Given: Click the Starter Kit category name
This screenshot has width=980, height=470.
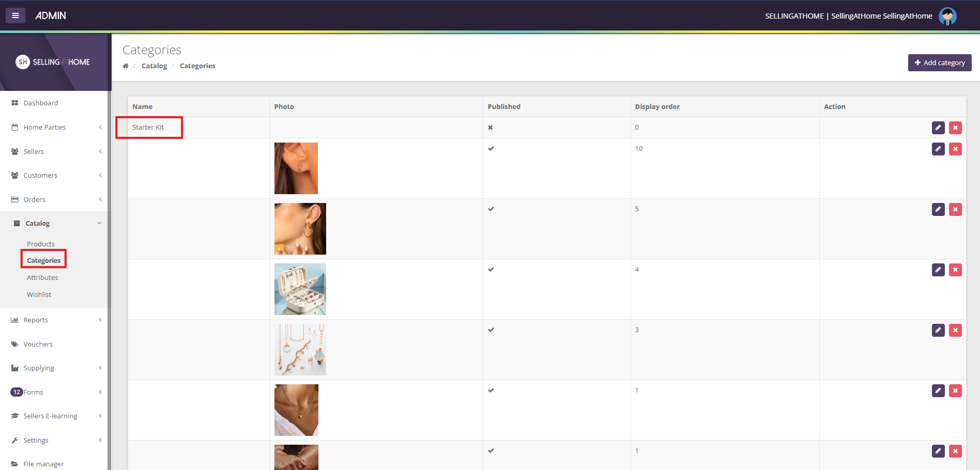Looking at the screenshot, I should [x=148, y=127].
